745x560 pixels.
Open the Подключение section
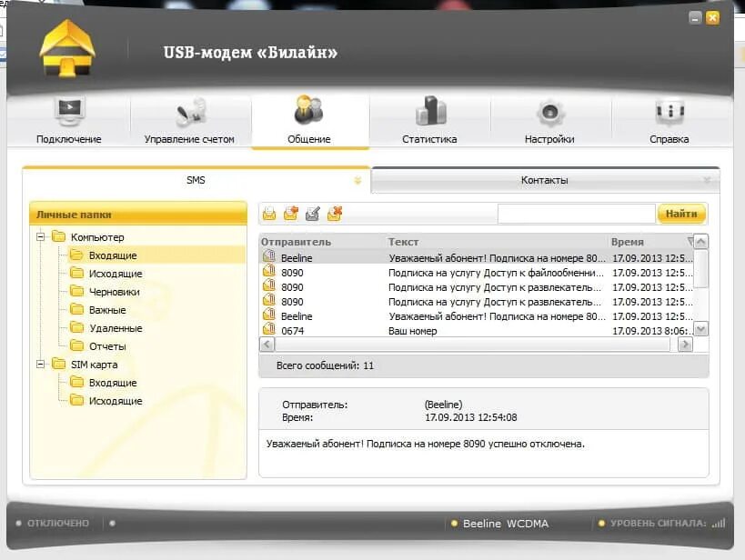tap(69, 121)
